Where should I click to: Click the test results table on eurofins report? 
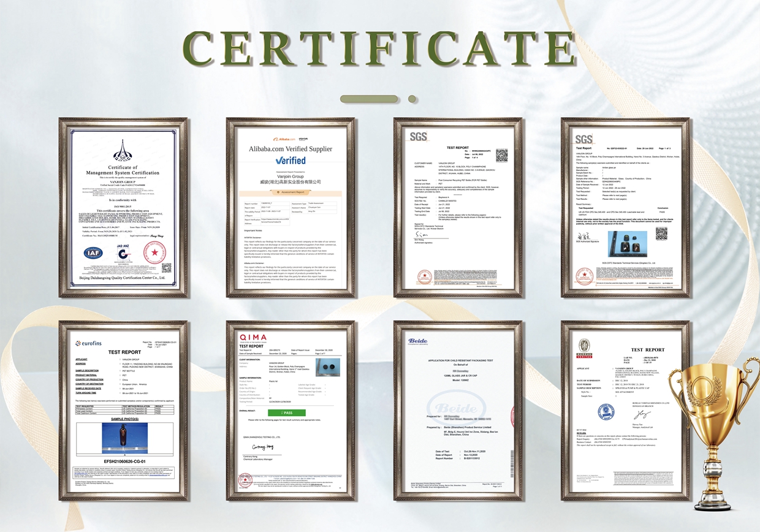(x=124, y=409)
